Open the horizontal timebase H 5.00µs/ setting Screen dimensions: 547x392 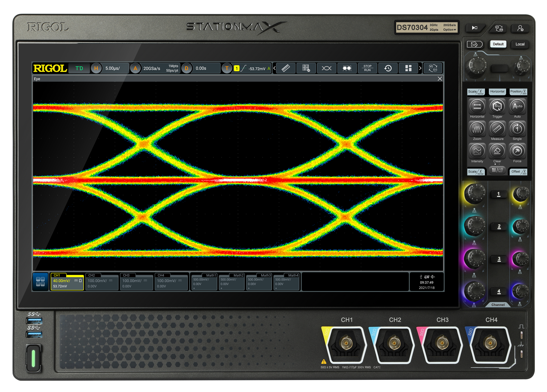coord(110,68)
